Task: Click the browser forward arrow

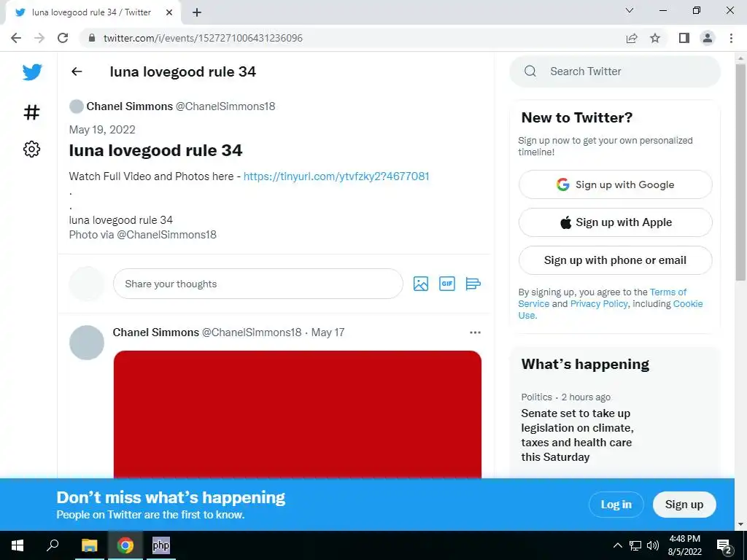Action: pyautogui.click(x=39, y=38)
